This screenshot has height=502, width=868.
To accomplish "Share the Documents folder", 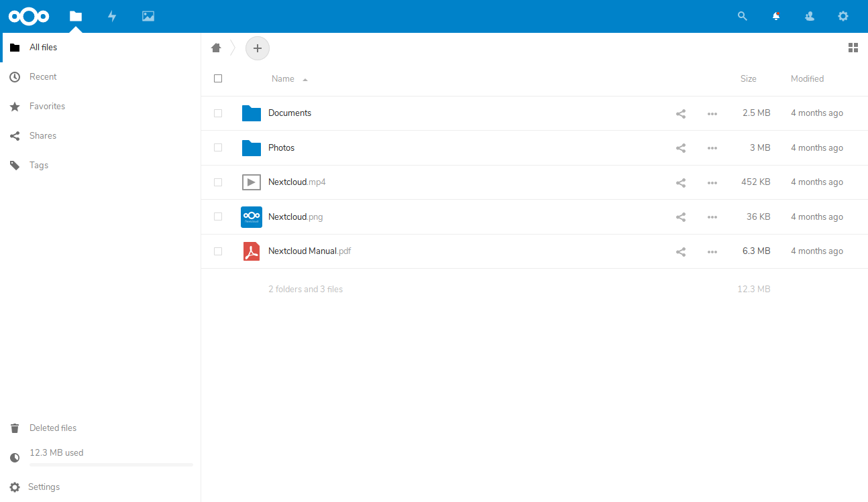I will tap(681, 114).
